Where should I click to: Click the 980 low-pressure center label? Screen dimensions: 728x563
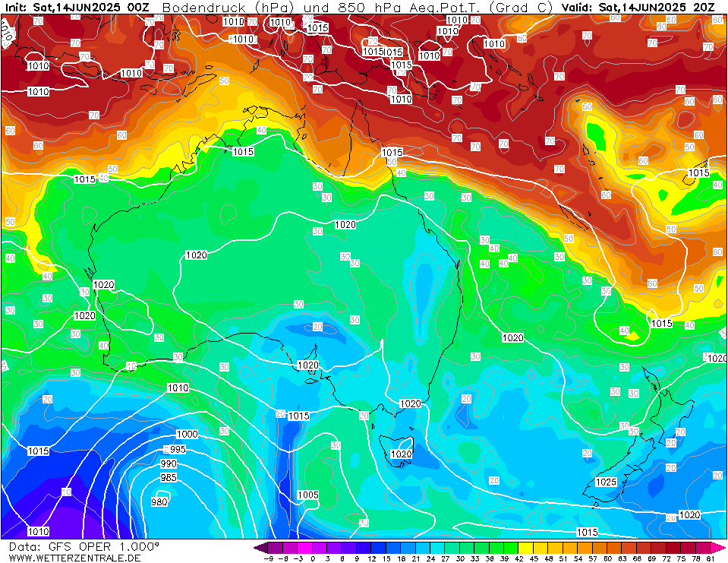(x=159, y=501)
